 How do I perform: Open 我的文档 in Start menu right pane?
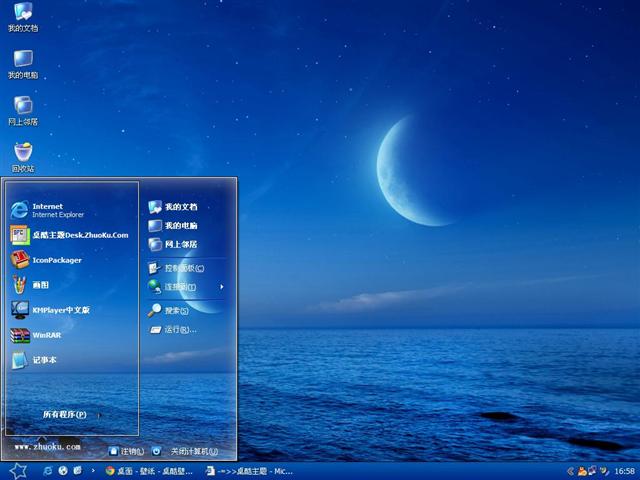click(179, 207)
